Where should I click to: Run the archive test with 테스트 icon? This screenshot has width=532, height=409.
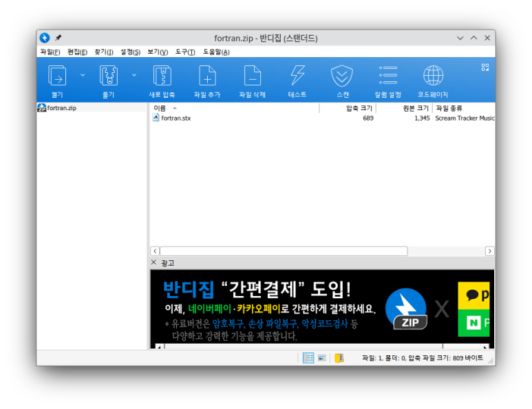297,81
